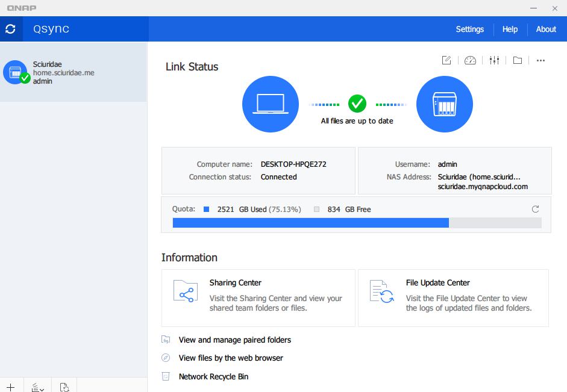The image size is (567, 392).
Task: Click the sciuridae.myqnapcloud.com address
Action: 483,187
